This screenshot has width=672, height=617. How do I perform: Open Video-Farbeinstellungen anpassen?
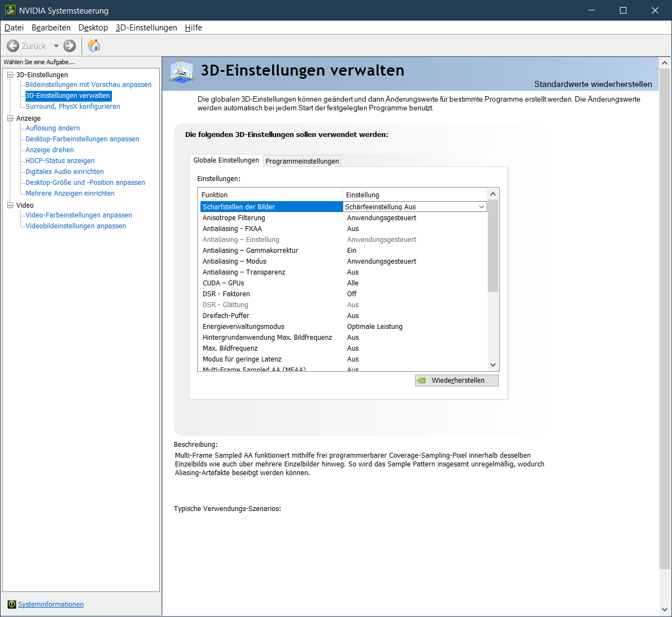pyautogui.click(x=79, y=215)
